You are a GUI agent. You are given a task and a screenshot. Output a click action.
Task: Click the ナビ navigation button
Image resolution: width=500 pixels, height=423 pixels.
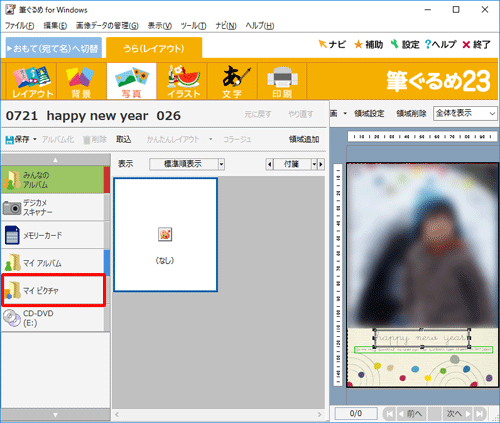(332, 44)
